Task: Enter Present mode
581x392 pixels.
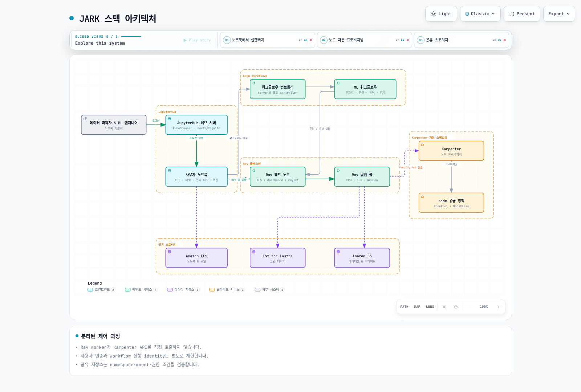Action: click(x=522, y=14)
